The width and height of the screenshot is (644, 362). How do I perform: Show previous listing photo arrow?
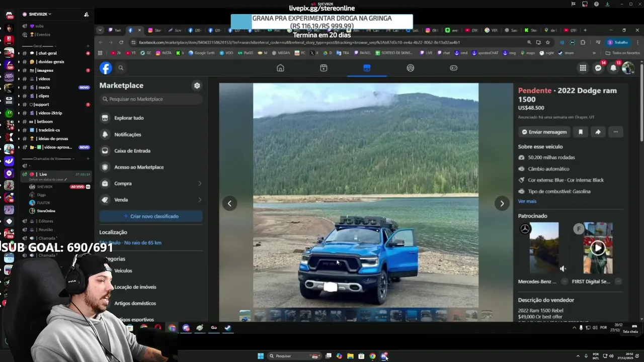tap(229, 203)
